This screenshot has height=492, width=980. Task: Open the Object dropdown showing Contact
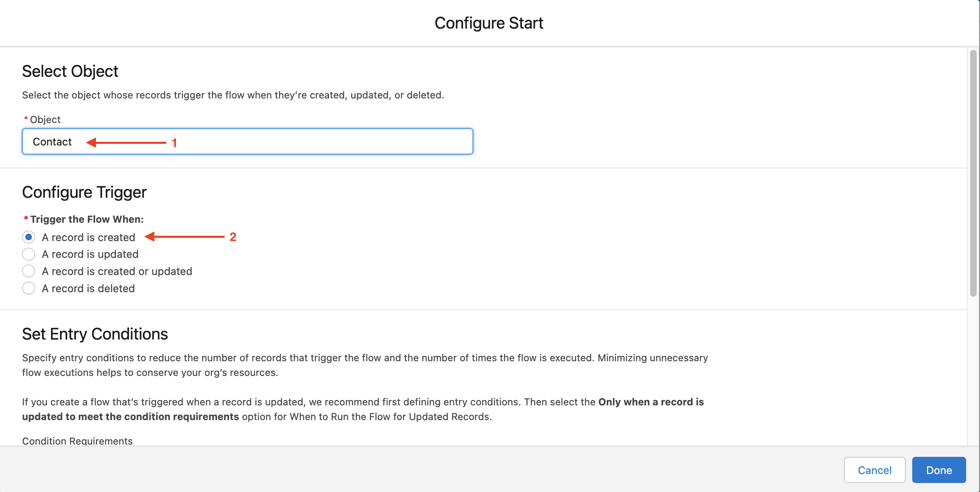[x=247, y=141]
